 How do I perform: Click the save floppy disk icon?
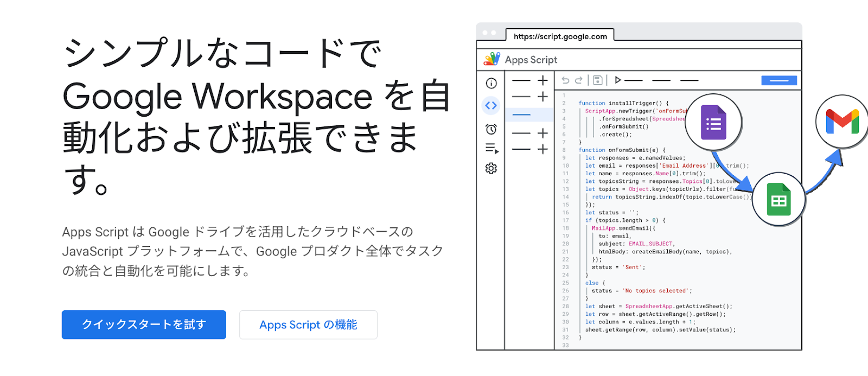pos(597,80)
